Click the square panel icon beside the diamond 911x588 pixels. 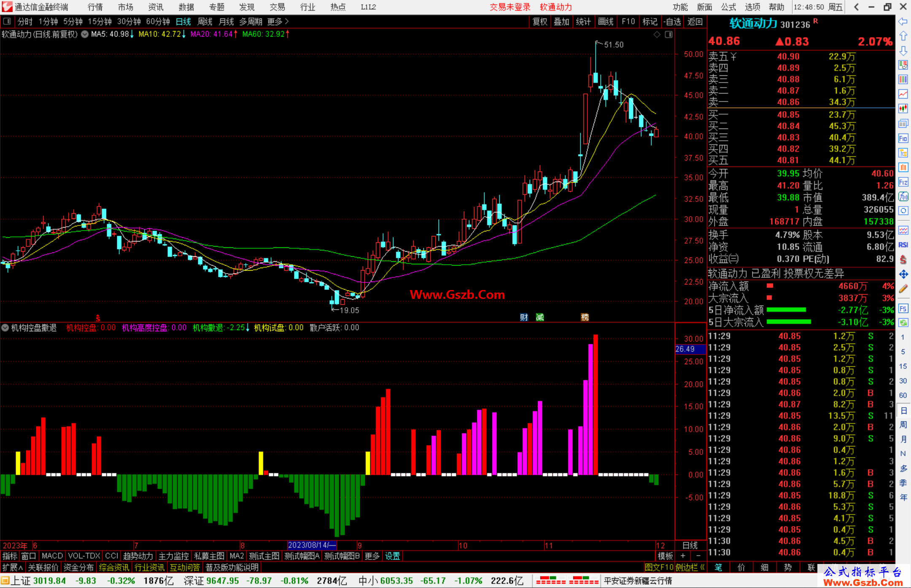(668, 35)
